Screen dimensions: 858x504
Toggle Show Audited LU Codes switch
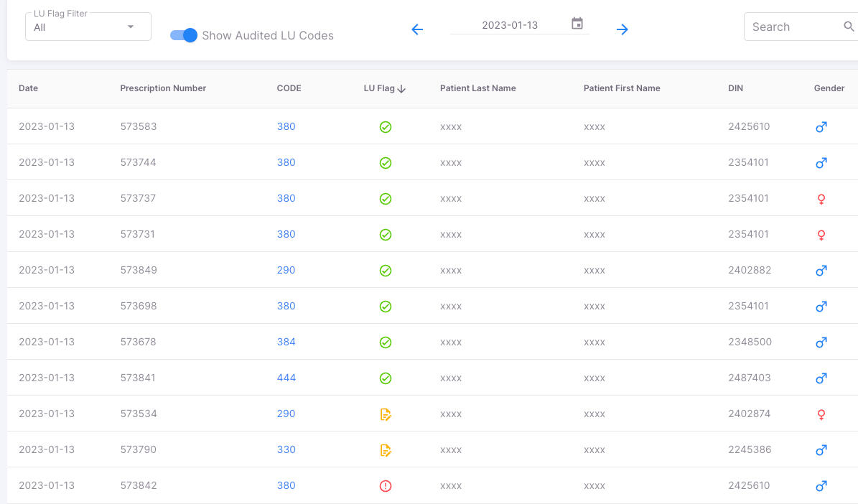pyautogui.click(x=184, y=35)
